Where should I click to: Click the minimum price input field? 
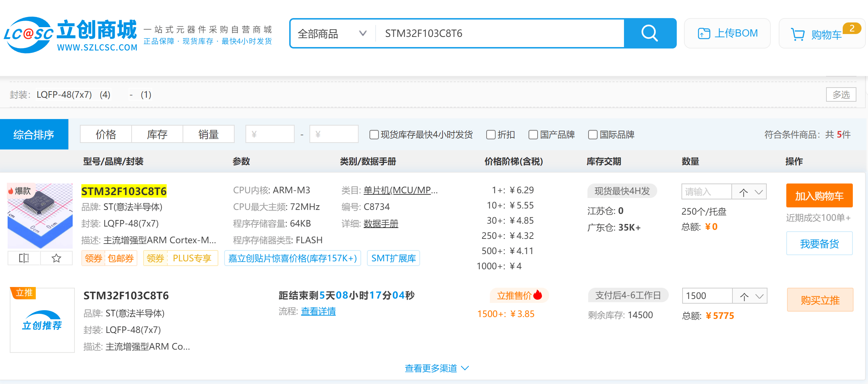(x=270, y=135)
